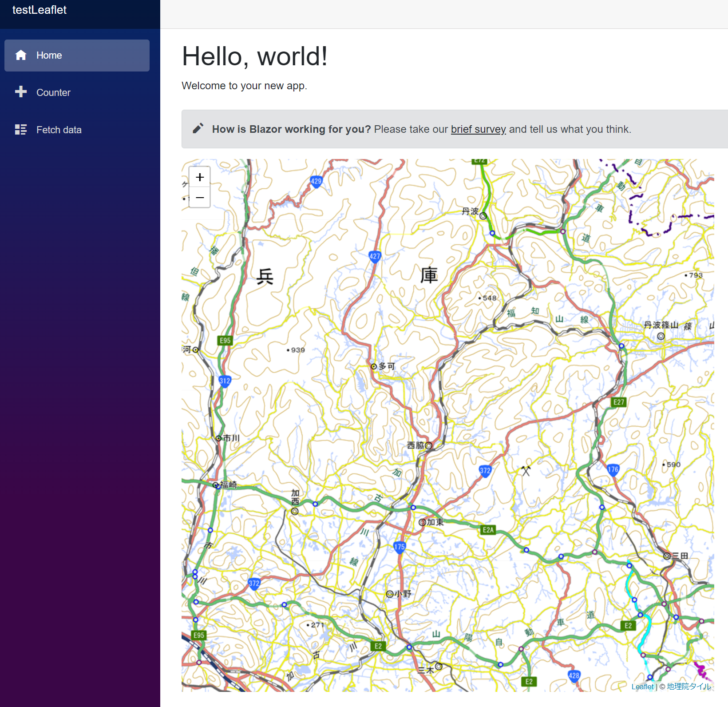Open the brief survey link
Viewport: 728px width, 707px height.
478,129
